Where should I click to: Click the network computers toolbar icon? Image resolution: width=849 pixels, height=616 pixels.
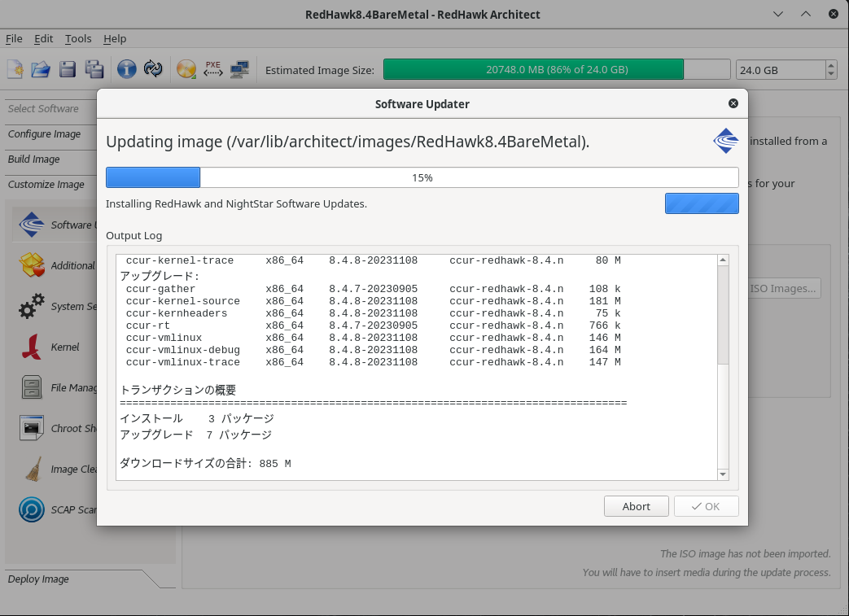point(239,69)
